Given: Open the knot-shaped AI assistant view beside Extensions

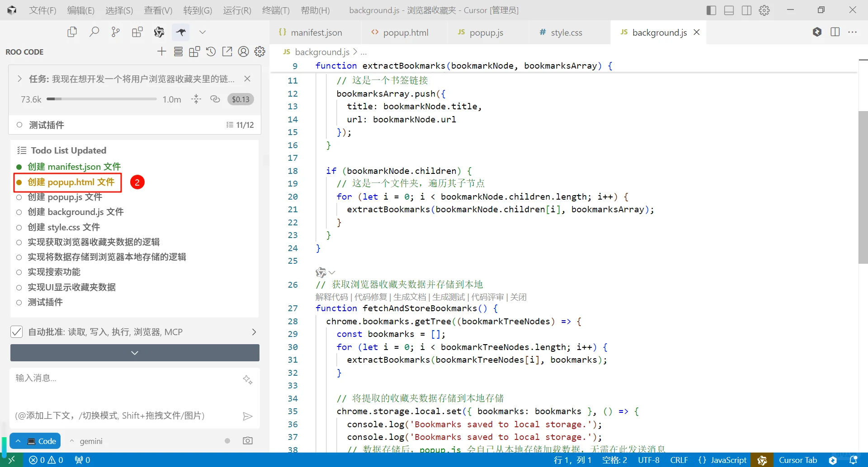Looking at the screenshot, I should tap(159, 32).
